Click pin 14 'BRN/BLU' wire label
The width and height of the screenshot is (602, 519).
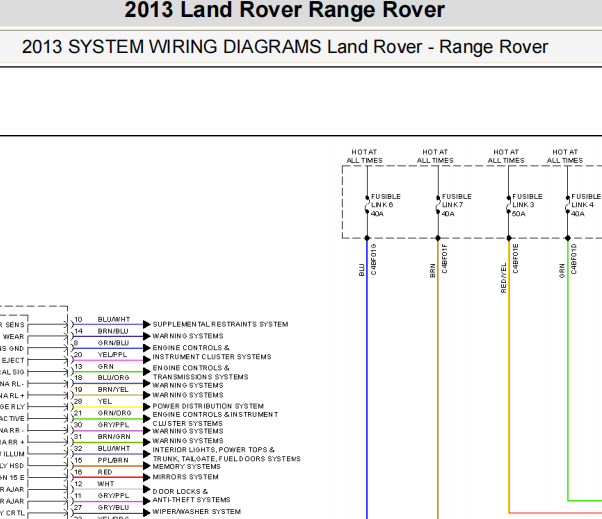113,331
